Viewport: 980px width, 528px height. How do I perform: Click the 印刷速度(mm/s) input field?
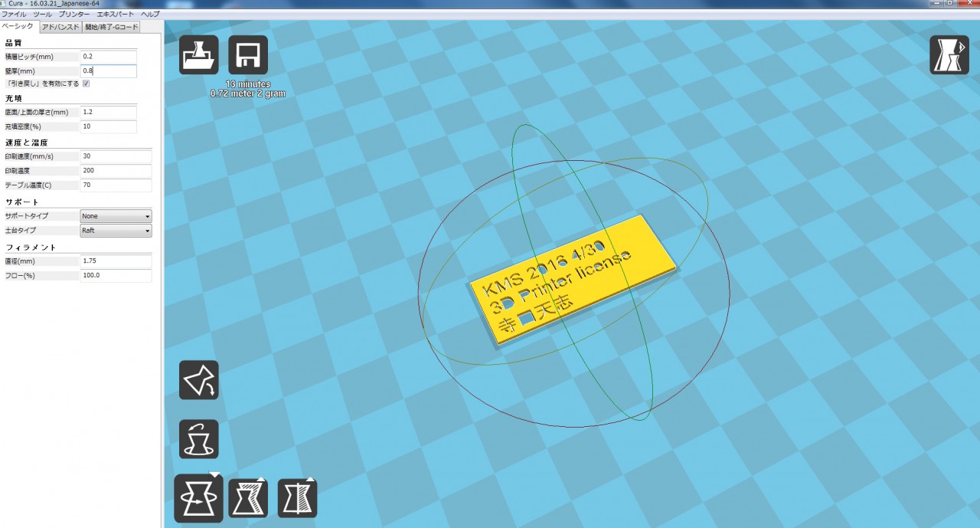point(115,156)
